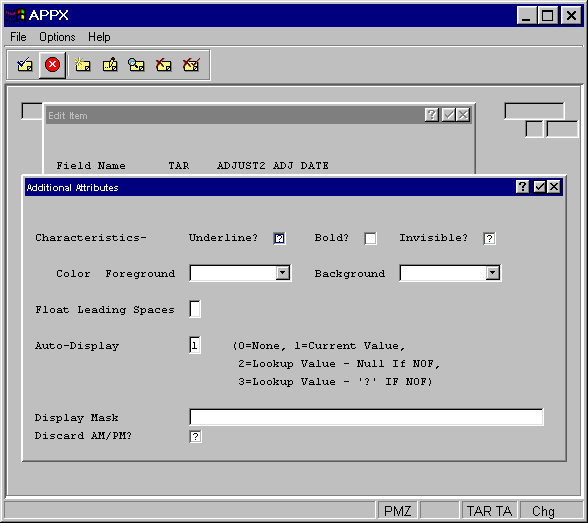This screenshot has height=523, width=588.
Task: Click the question-mark help icon of Additional Attributes
Action: [x=522, y=187]
